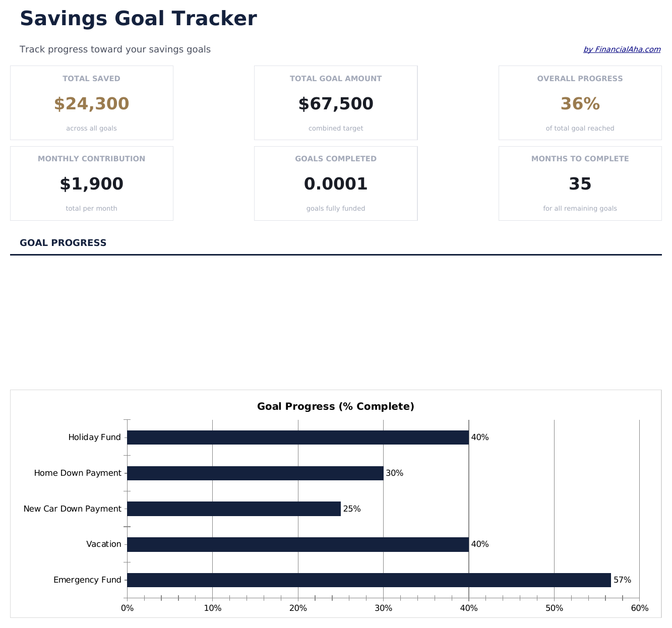
Task: Click the chart title Goal Progress (% Complete)
Action: point(335,406)
